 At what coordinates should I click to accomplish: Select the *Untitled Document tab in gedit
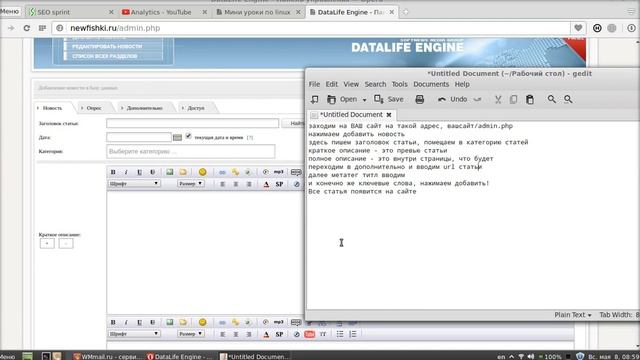[x=351, y=115]
